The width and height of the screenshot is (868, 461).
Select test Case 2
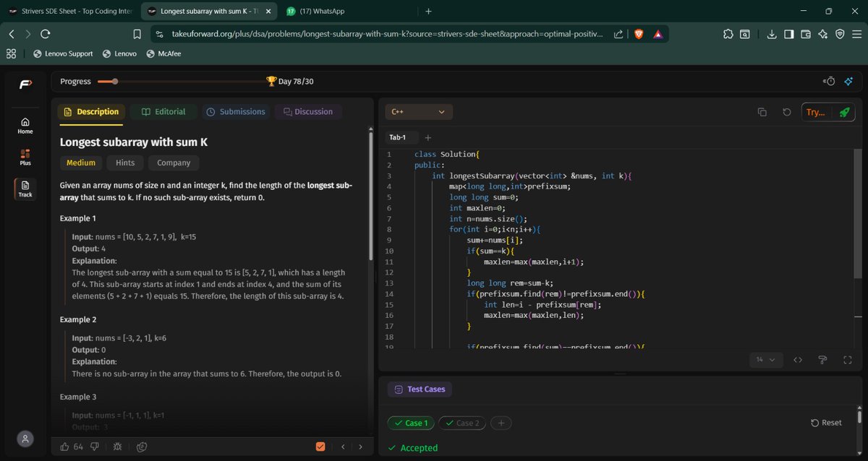[463, 423]
